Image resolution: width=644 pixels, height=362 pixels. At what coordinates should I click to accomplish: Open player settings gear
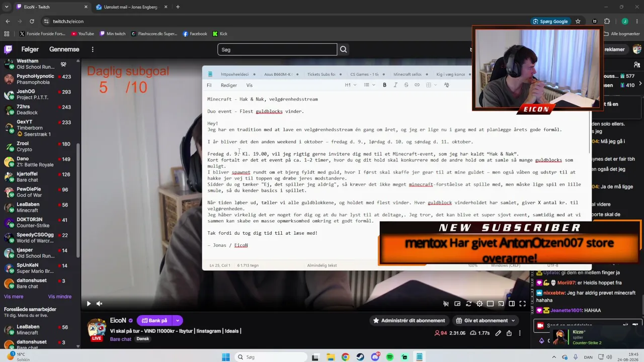click(x=479, y=304)
